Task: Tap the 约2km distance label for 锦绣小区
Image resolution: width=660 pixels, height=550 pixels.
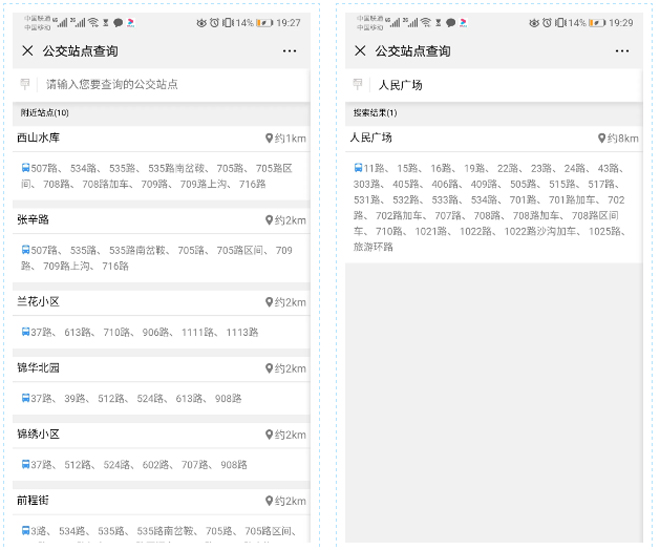Action: (x=290, y=435)
